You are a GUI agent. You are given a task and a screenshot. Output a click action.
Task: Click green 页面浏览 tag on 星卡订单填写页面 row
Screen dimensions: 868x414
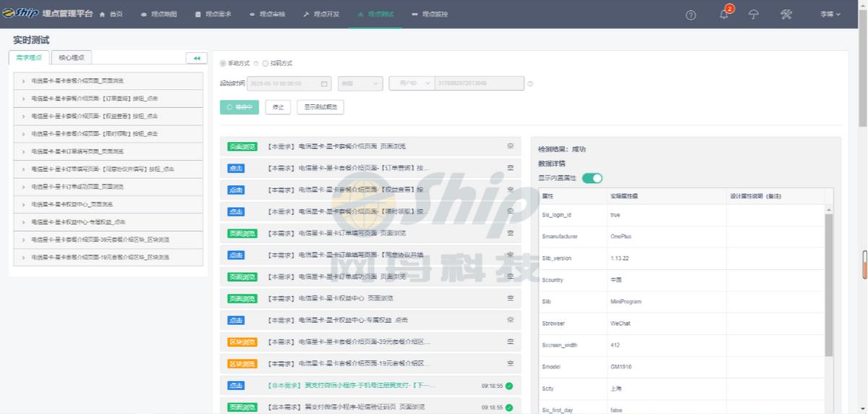(x=242, y=234)
